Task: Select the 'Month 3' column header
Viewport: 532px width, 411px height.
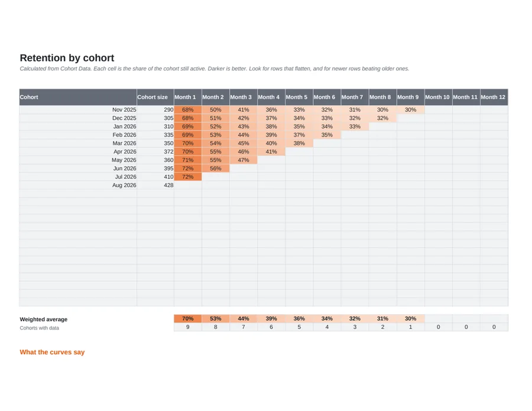Action: pyautogui.click(x=244, y=97)
